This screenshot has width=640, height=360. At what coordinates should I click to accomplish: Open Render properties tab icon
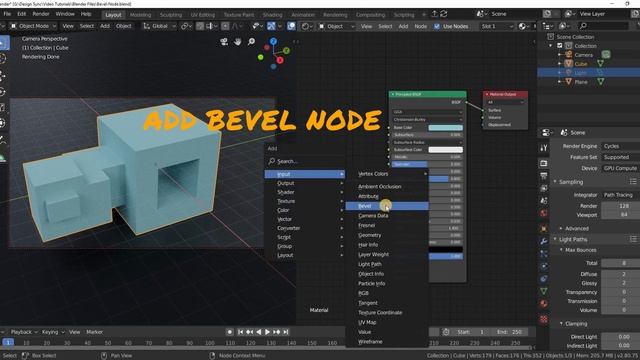(x=544, y=163)
